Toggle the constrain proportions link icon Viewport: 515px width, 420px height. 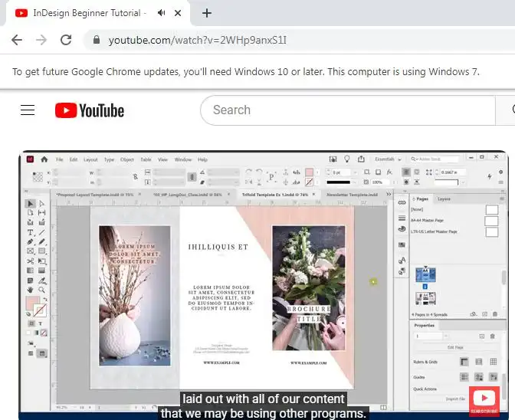(136, 177)
